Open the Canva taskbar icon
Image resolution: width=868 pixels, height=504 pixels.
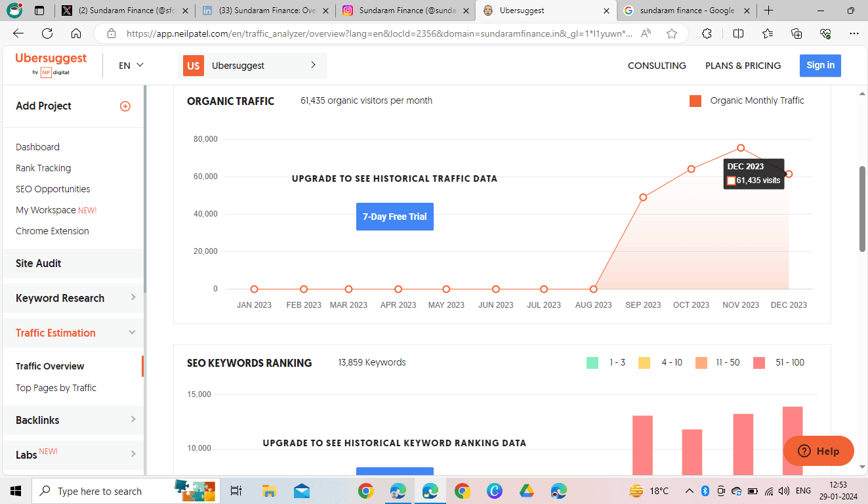point(495,491)
